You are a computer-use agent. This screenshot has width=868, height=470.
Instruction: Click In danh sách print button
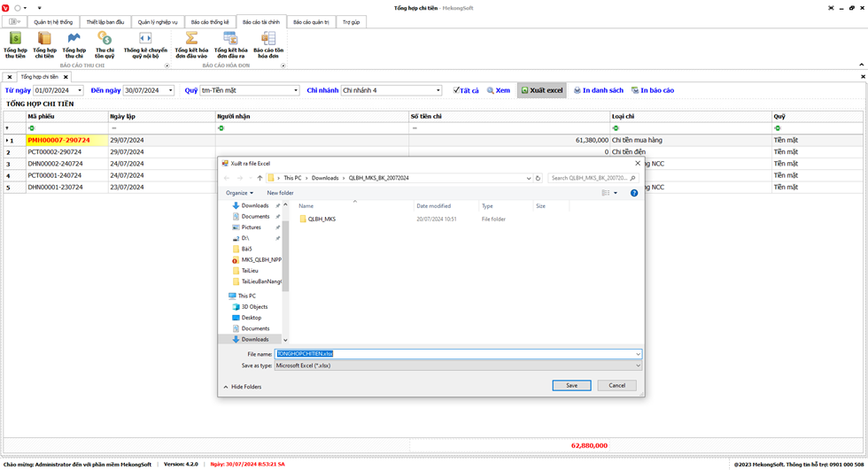coord(599,90)
